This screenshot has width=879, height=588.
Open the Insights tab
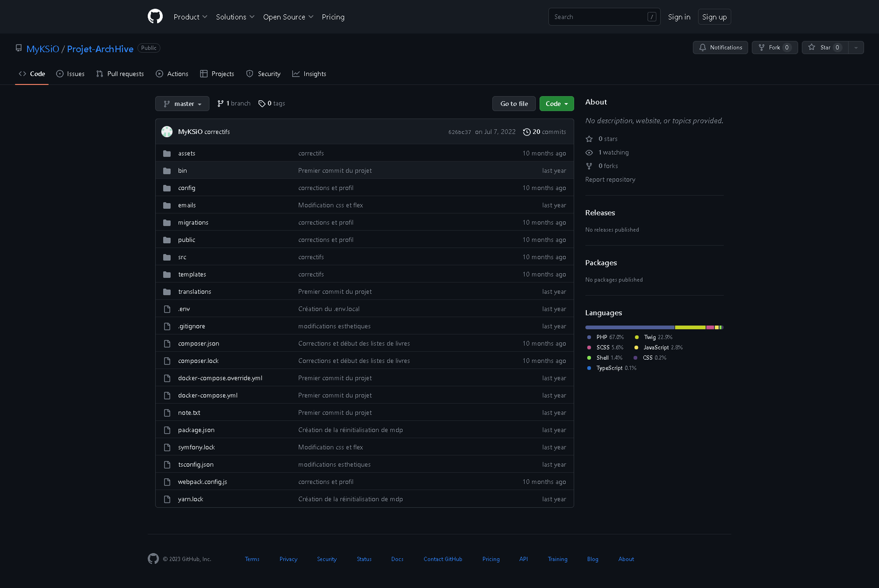(x=309, y=74)
